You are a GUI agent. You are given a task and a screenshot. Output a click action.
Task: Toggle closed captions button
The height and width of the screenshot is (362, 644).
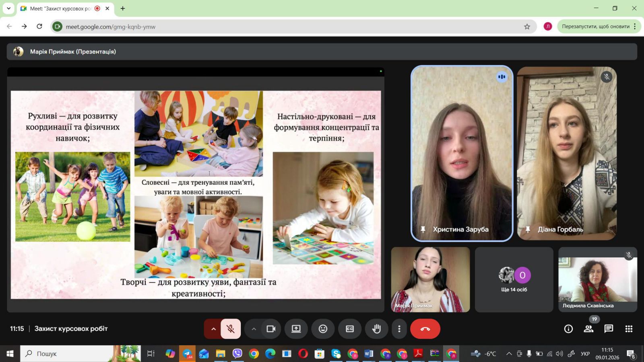pos(350,329)
